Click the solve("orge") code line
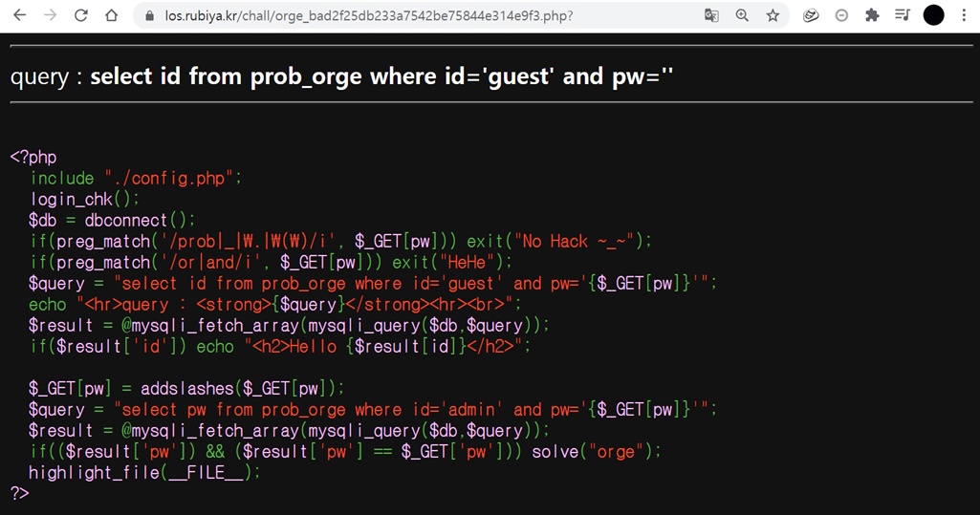The height and width of the screenshot is (515, 980). 345,452
